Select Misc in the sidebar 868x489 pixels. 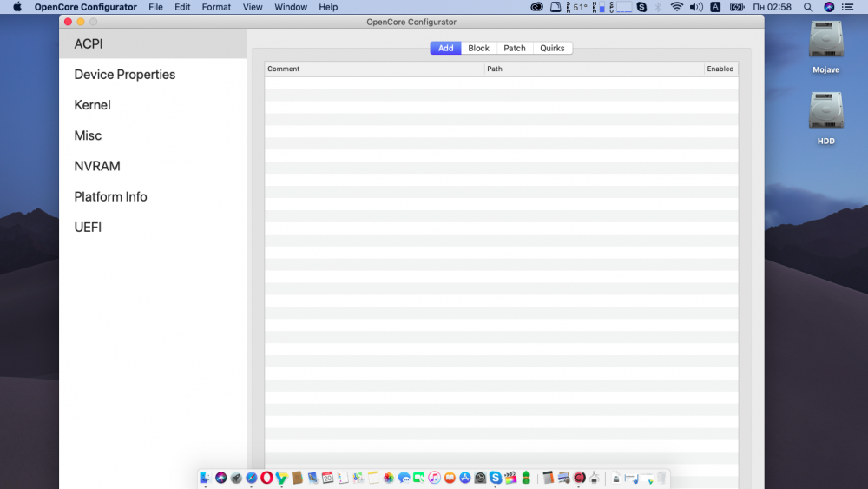tap(153, 135)
